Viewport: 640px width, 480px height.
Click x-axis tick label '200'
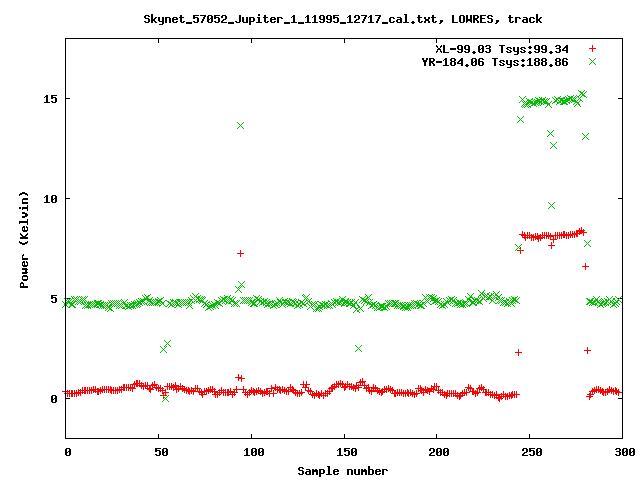tap(439, 452)
